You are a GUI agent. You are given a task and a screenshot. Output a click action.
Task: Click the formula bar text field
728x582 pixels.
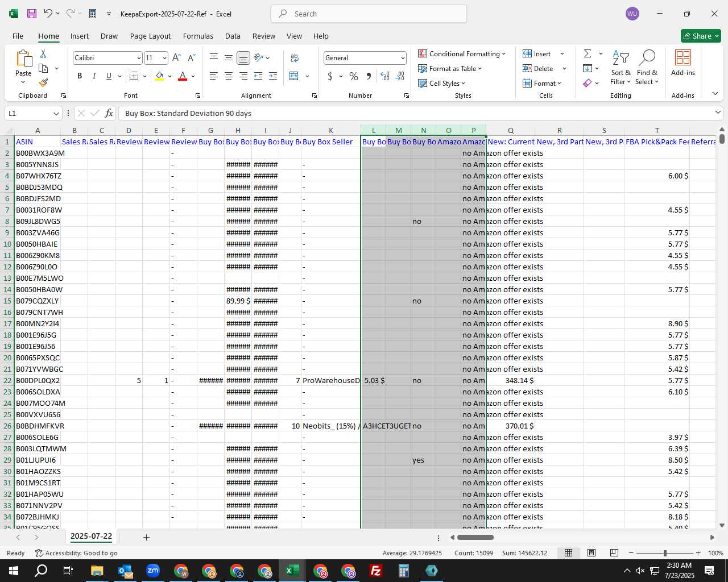(x=415, y=113)
